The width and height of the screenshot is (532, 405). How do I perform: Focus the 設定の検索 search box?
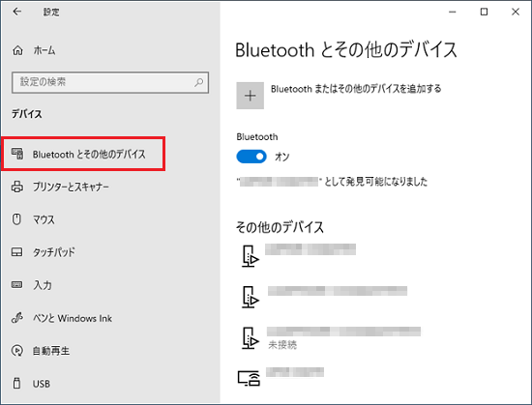110,82
